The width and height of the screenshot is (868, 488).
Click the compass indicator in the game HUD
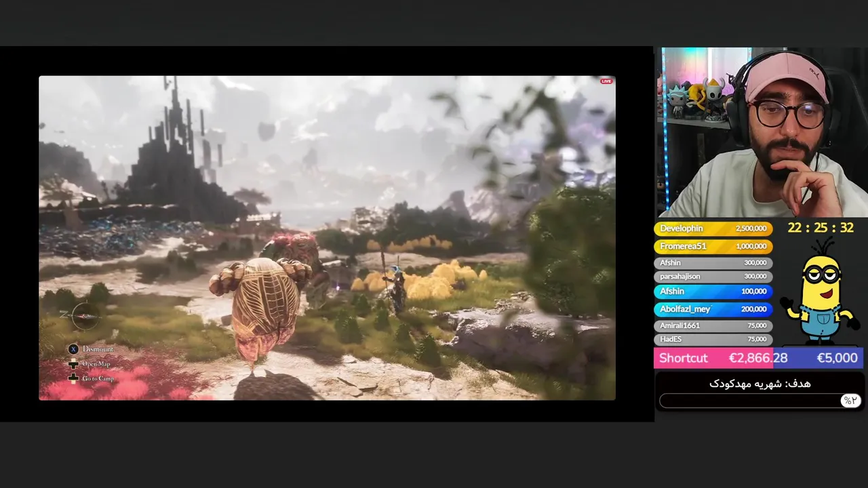[84, 315]
